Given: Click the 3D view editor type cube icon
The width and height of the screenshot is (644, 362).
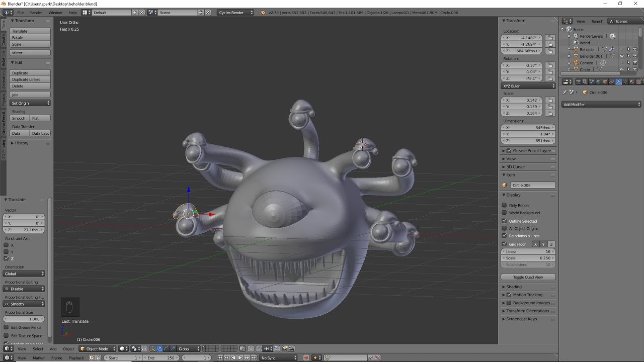Looking at the screenshot, I should pos(7,348).
